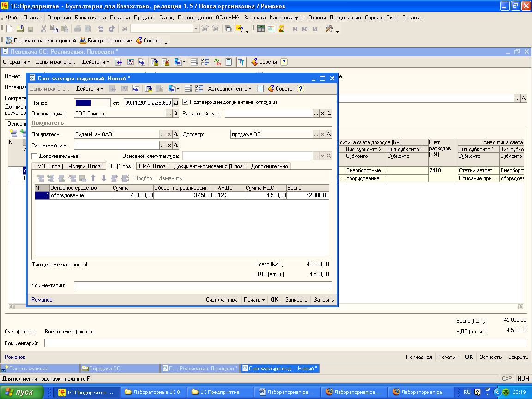Click the Redo arrow icon
This screenshot has height=399, width=532.
click(112, 29)
